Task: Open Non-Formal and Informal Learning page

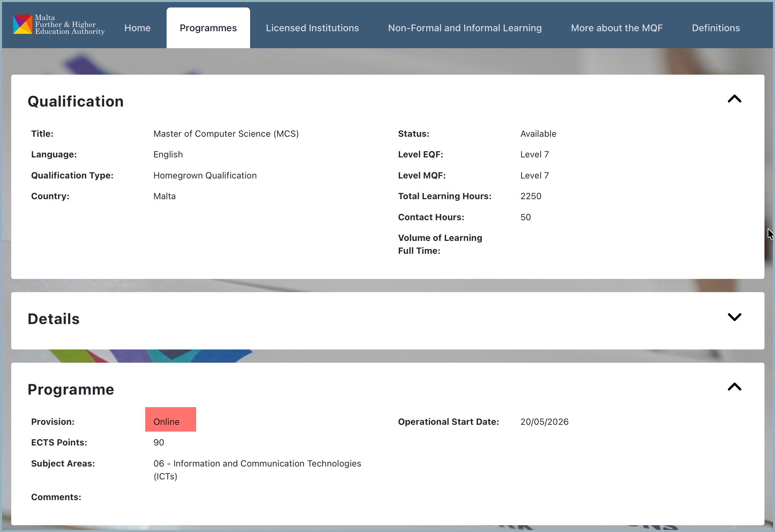Action: (465, 28)
